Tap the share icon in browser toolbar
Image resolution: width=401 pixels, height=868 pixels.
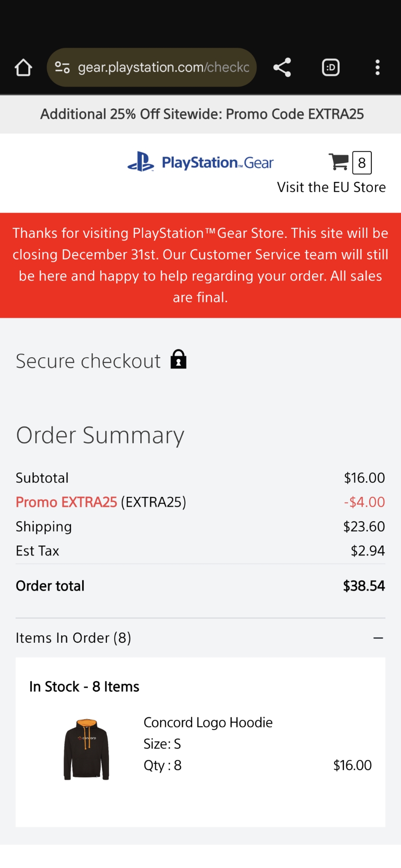click(282, 68)
